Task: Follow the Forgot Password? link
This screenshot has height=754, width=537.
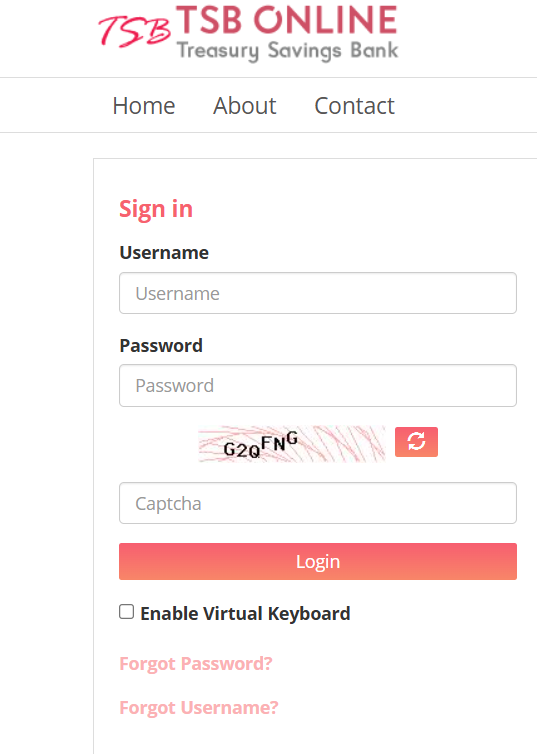Action: pyautogui.click(x=196, y=664)
